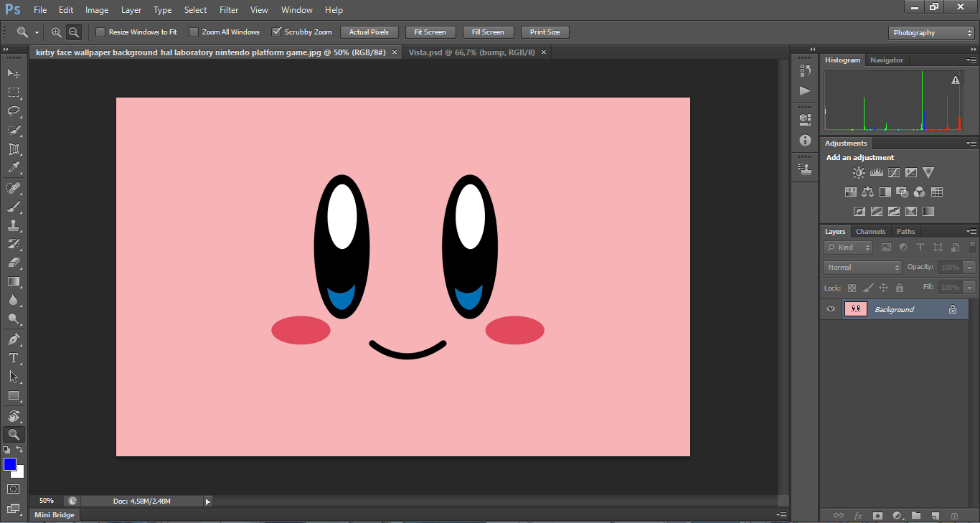Add a layer mask

click(x=877, y=515)
